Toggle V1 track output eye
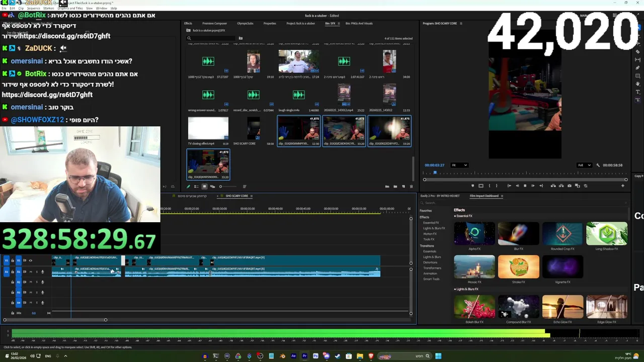Image resolution: width=644 pixels, height=362 pixels. point(30,260)
